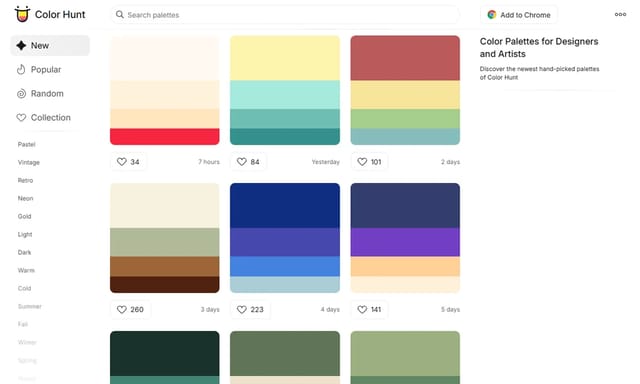Screen dimensions: 640x384
Task: Open the light sage palette in bottom row
Action: (x=405, y=357)
